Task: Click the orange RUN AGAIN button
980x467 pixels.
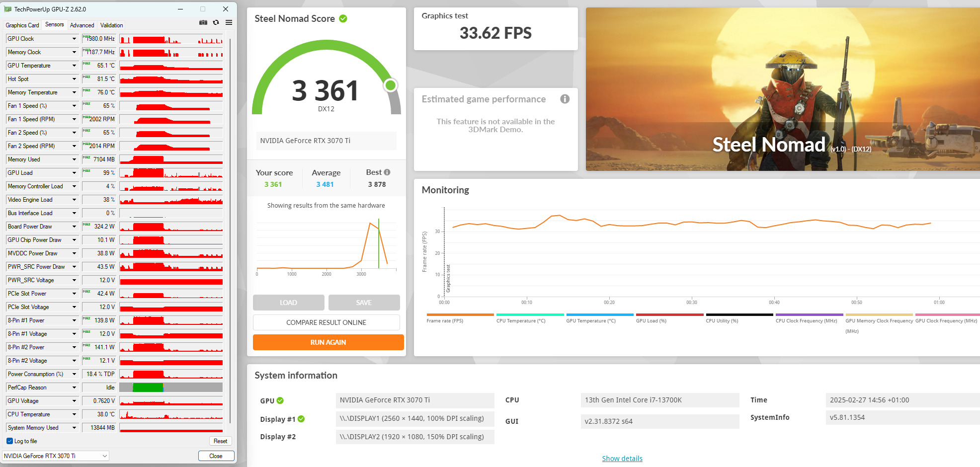Action: (x=328, y=342)
